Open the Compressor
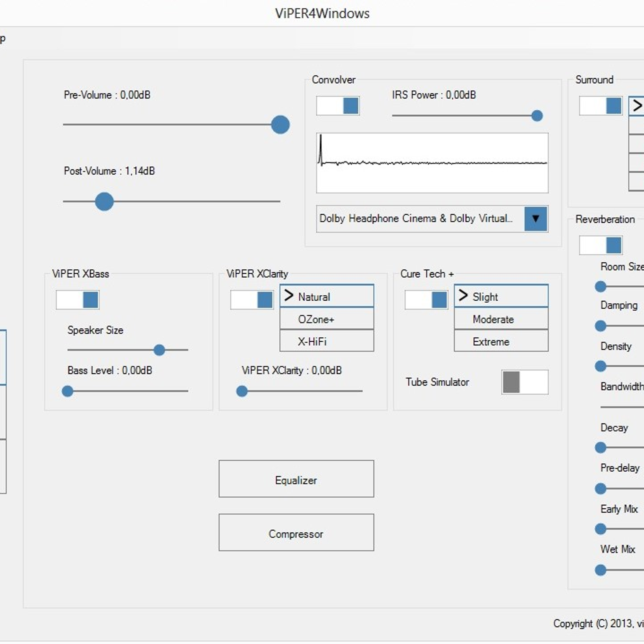Image resolution: width=644 pixels, height=644 pixels. tap(296, 533)
